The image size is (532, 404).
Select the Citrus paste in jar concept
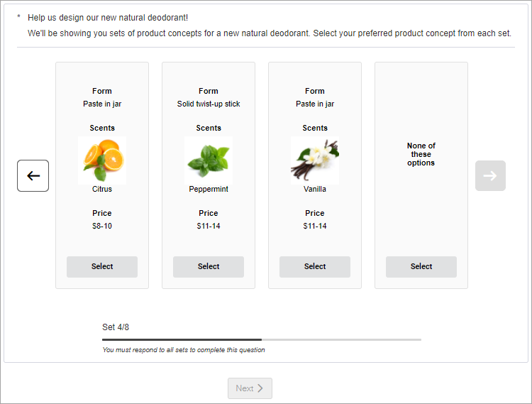[x=102, y=267]
